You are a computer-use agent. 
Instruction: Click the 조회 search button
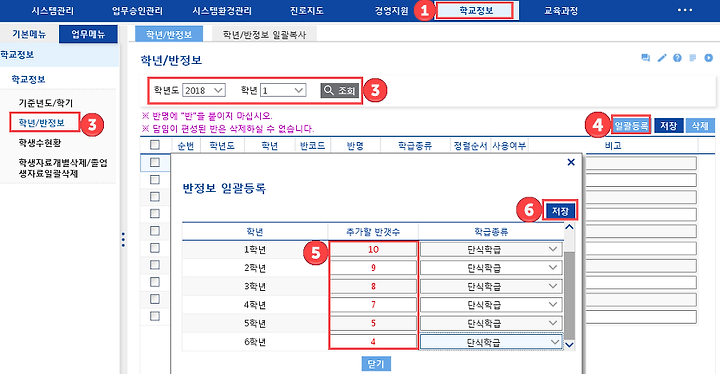tap(340, 91)
